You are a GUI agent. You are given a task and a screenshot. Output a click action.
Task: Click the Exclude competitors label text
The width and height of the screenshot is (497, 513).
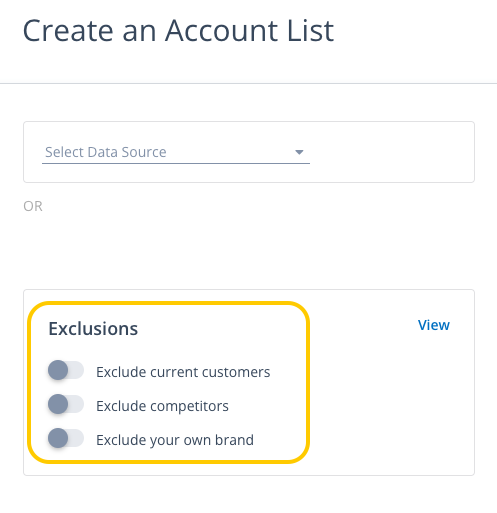pos(162,406)
